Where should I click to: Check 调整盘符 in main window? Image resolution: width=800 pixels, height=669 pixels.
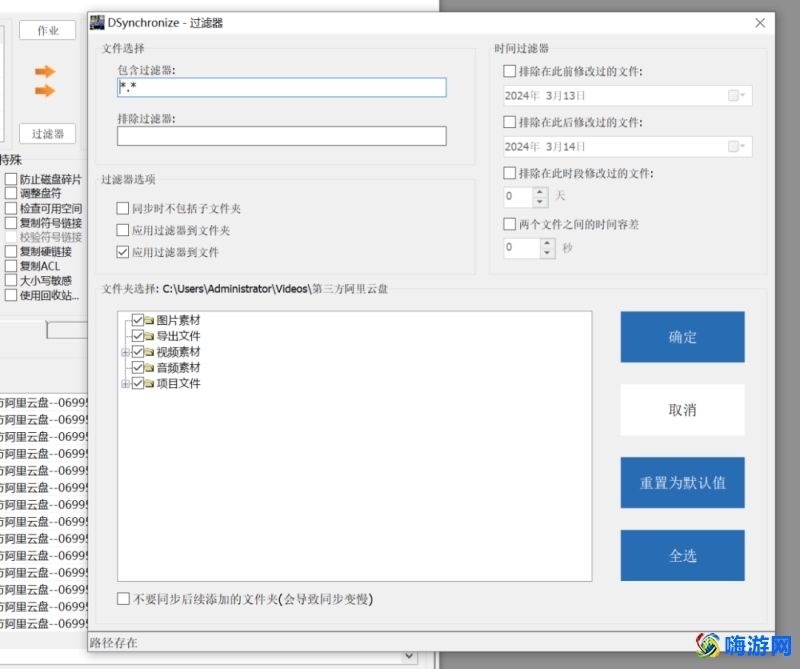click(x=11, y=193)
